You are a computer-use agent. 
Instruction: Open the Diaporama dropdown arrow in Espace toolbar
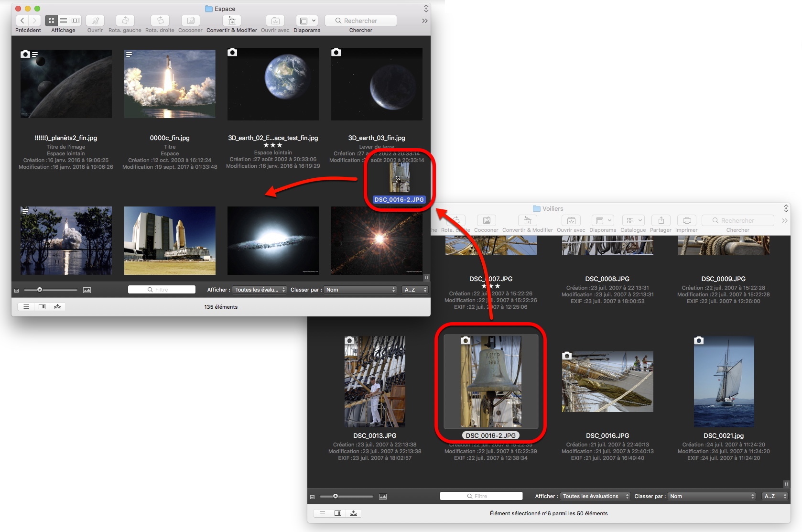314,21
